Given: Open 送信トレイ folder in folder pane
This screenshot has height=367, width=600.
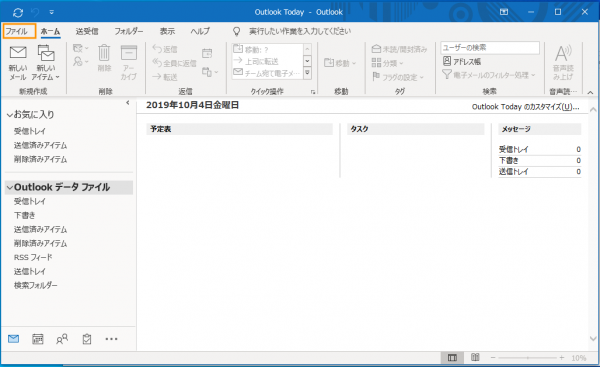Looking at the screenshot, I should coord(30,271).
